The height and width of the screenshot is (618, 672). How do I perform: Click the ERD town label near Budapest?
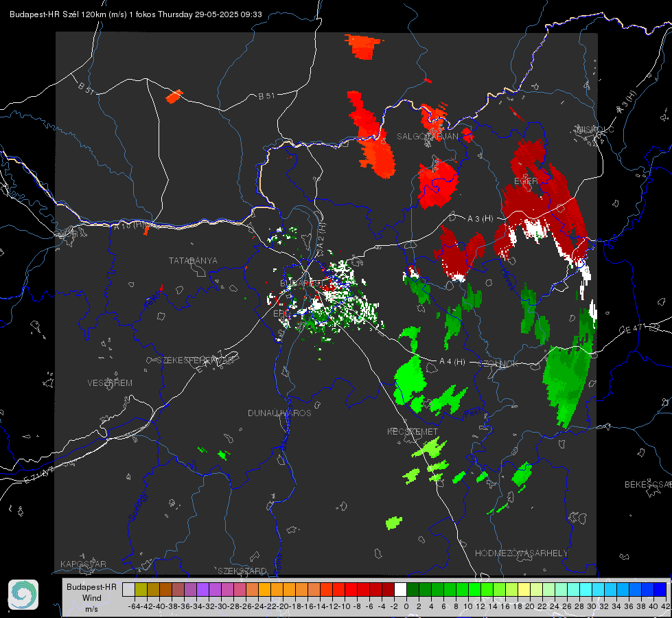(x=281, y=314)
